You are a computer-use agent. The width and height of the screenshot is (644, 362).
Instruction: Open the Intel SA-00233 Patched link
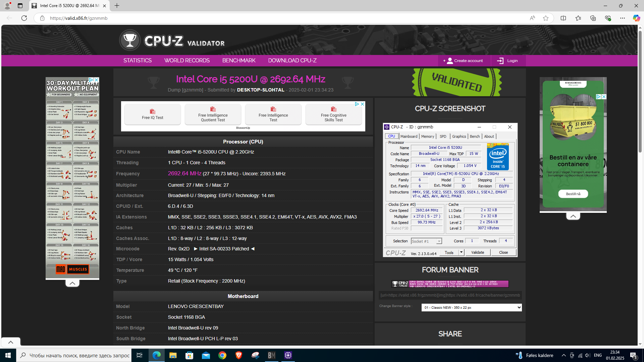coord(224,249)
